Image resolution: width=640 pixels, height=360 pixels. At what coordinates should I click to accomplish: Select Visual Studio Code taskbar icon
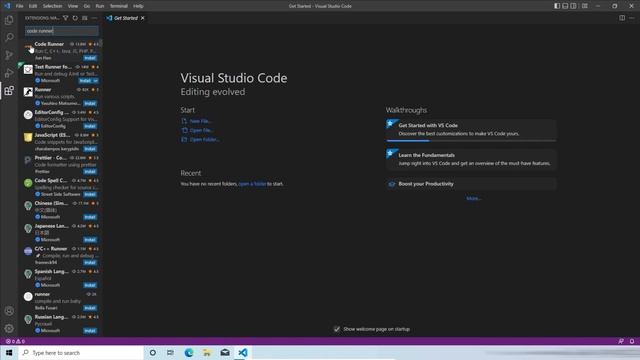(243, 353)
